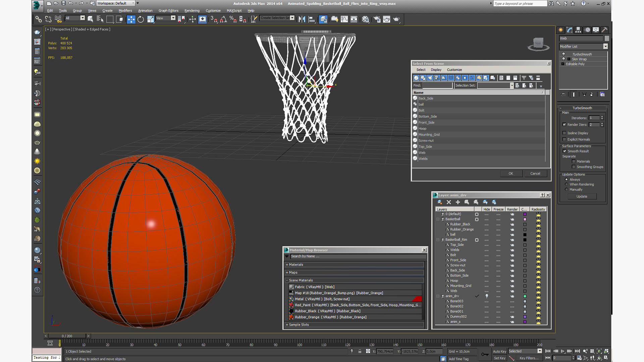
Task: Click the TurboSmooth Update button
Action: point(582,196)
